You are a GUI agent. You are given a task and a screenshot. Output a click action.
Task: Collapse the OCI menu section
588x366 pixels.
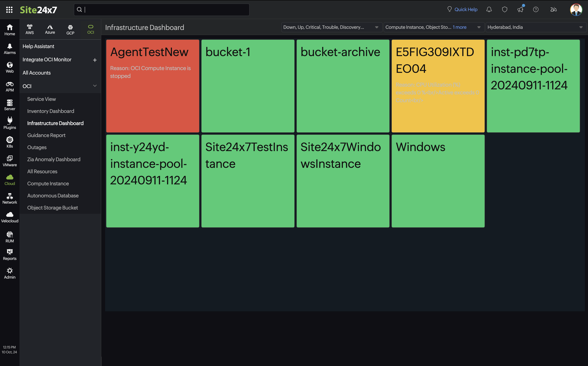pyautogui.click(x=95, y=86)
